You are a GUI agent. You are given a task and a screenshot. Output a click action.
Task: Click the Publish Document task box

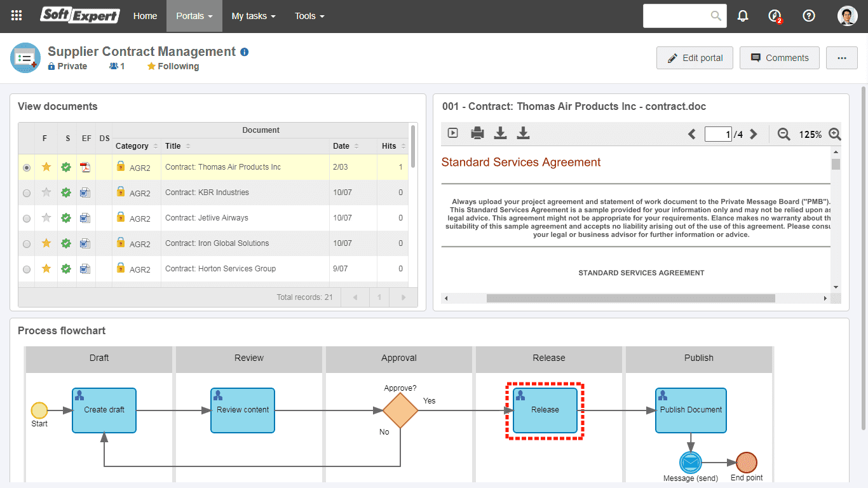point(691,410)
